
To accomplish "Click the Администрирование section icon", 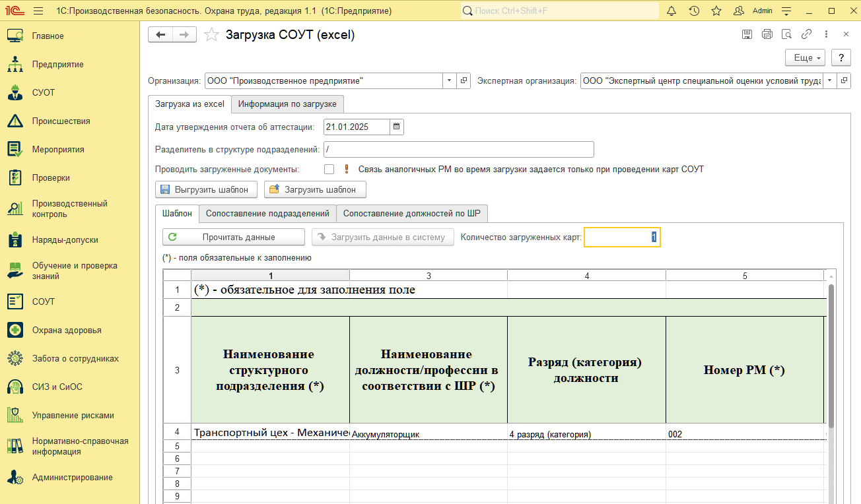I will (15, 477).
